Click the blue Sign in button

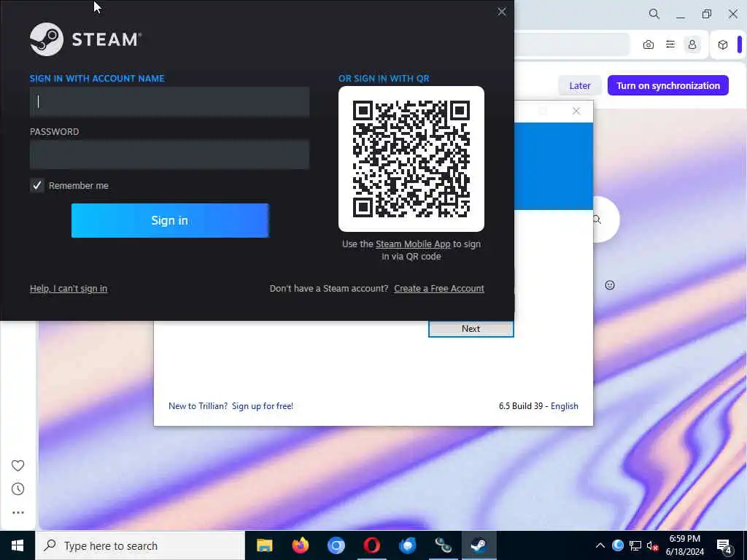pos(170,220)
